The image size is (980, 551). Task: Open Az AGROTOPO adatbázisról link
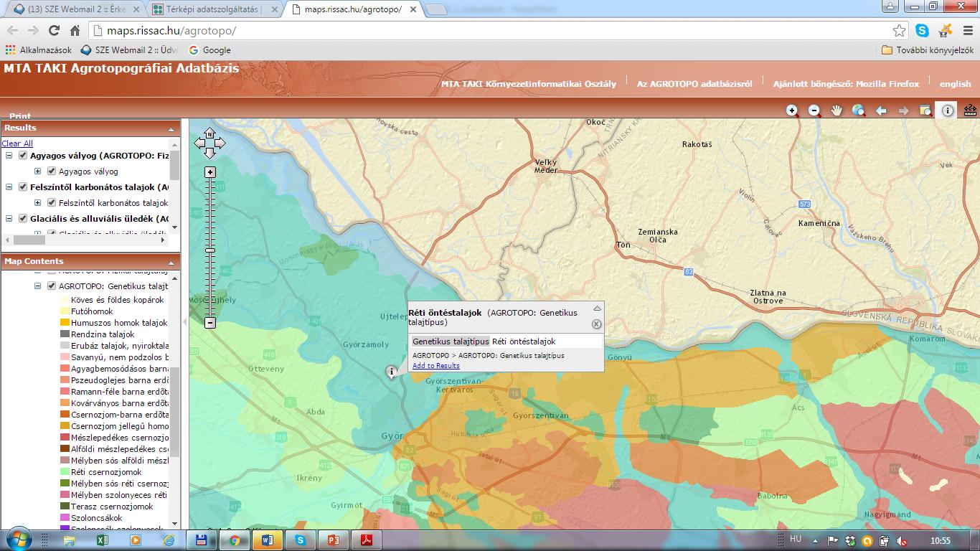(x=694, y=84)
